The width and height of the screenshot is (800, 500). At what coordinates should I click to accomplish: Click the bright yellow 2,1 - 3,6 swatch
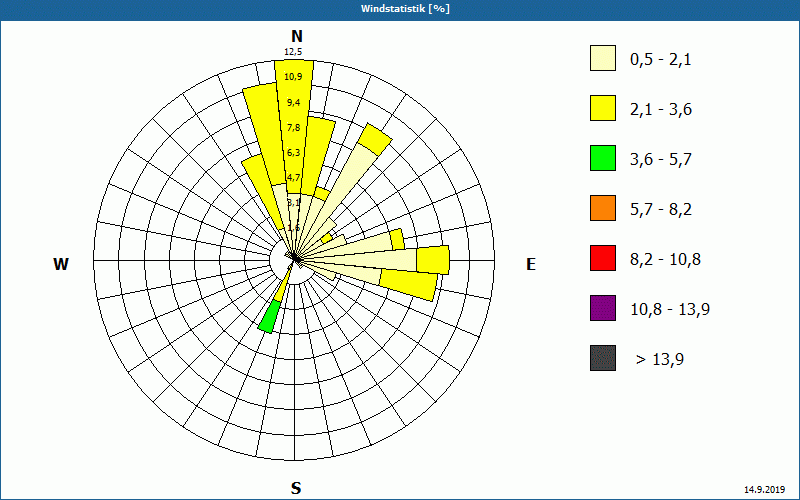(x=603, y=108)
